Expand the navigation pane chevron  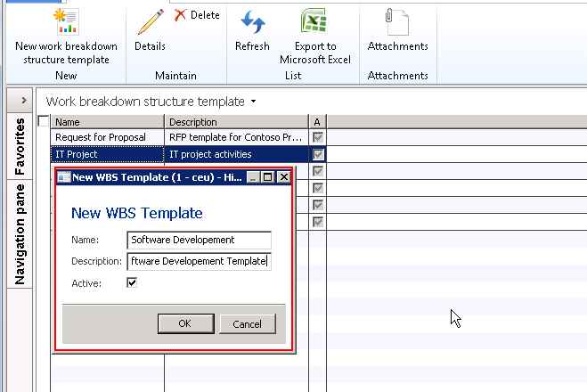pyautogui.click(x=23, y=100)
